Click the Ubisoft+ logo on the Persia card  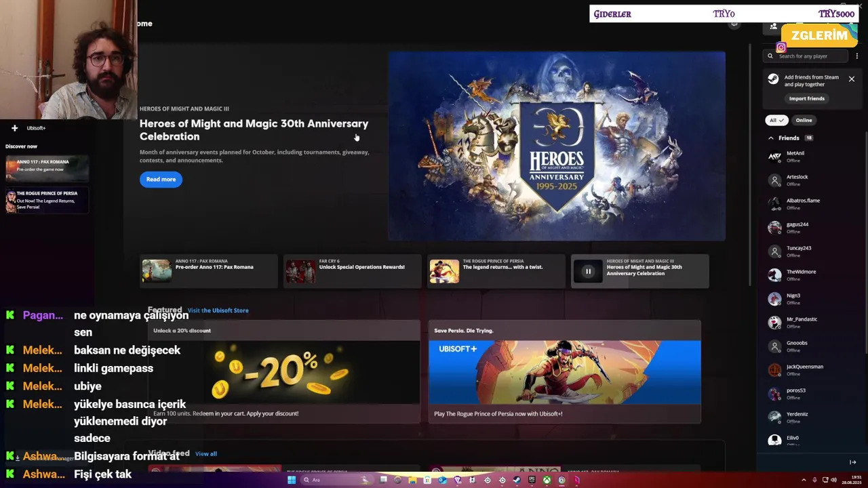458,348
